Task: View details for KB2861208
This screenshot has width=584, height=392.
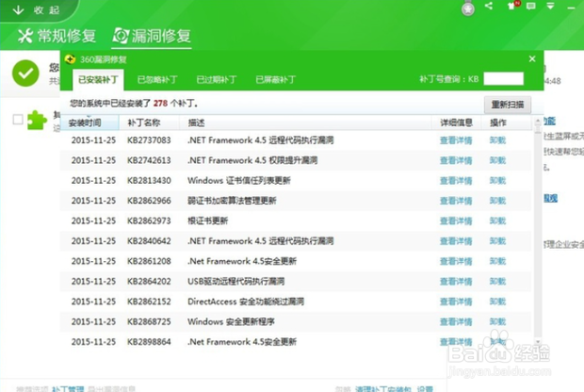Action: tap(456, 261)
